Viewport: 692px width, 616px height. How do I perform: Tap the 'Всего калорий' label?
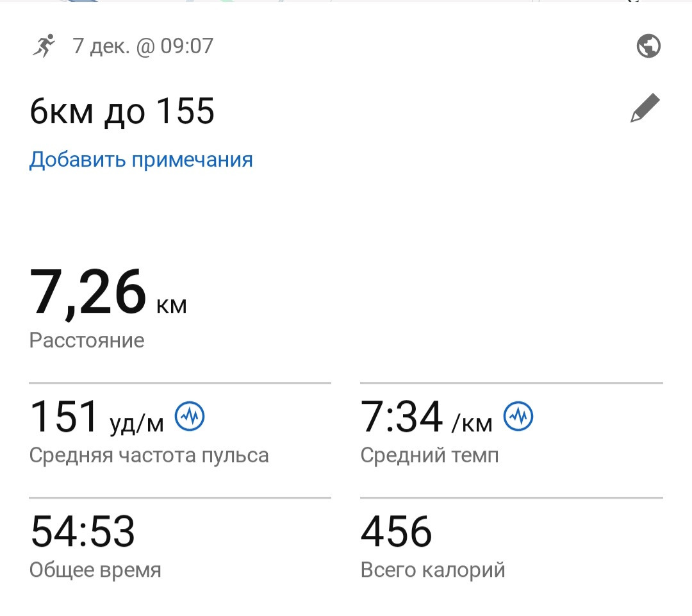point(433,570)
